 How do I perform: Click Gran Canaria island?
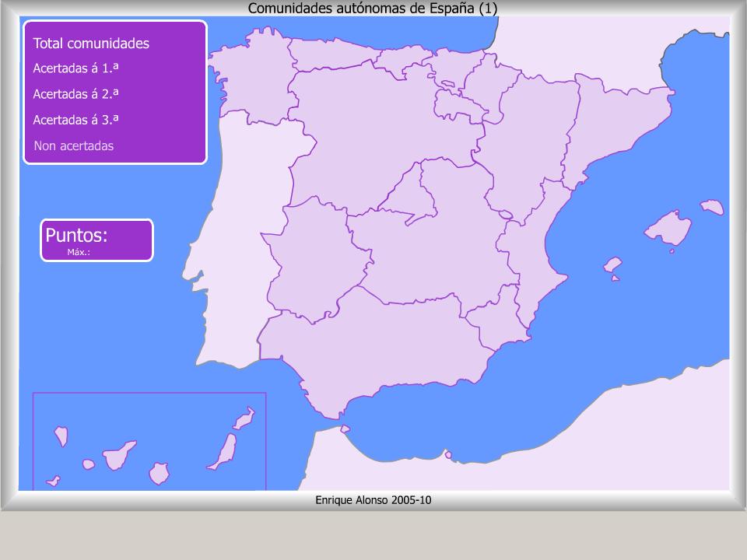pyautogui.click(x=159, y=474)
